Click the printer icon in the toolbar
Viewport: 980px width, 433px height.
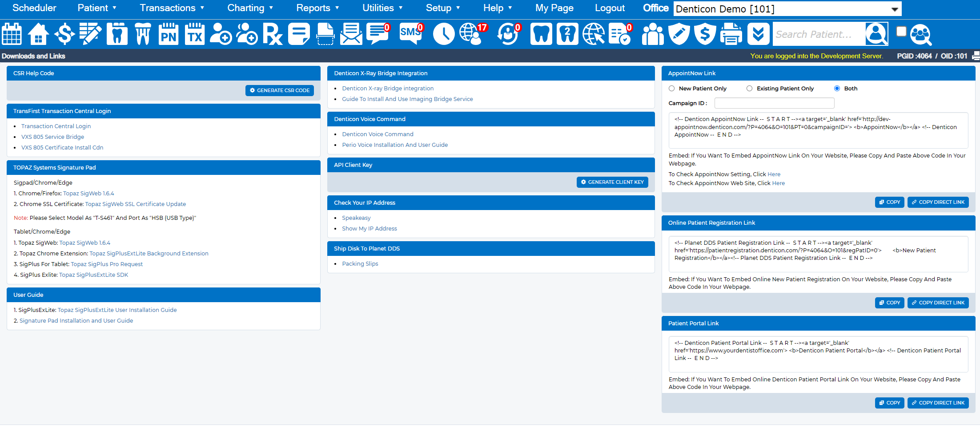point(731,34)
